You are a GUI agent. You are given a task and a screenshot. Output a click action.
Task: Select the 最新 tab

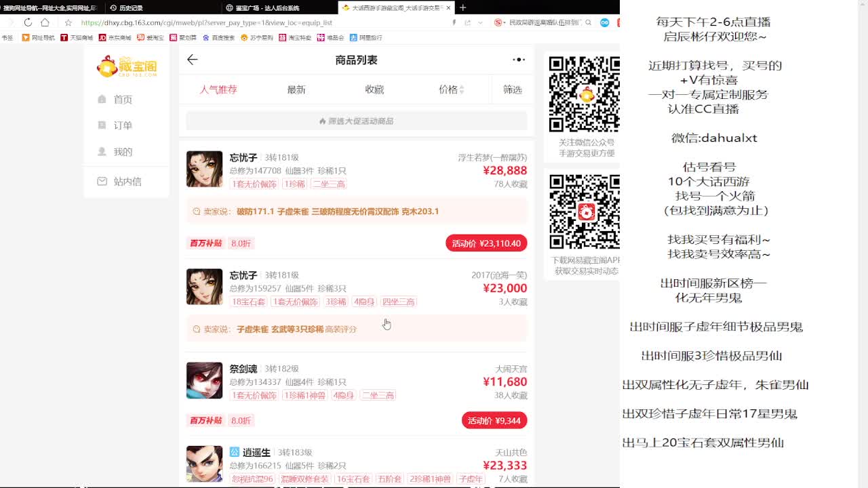pos(296,89)
